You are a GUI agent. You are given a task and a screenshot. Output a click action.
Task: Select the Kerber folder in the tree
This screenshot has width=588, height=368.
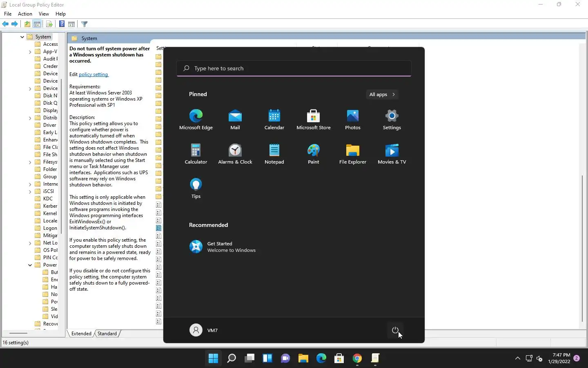tap(46, 206)
